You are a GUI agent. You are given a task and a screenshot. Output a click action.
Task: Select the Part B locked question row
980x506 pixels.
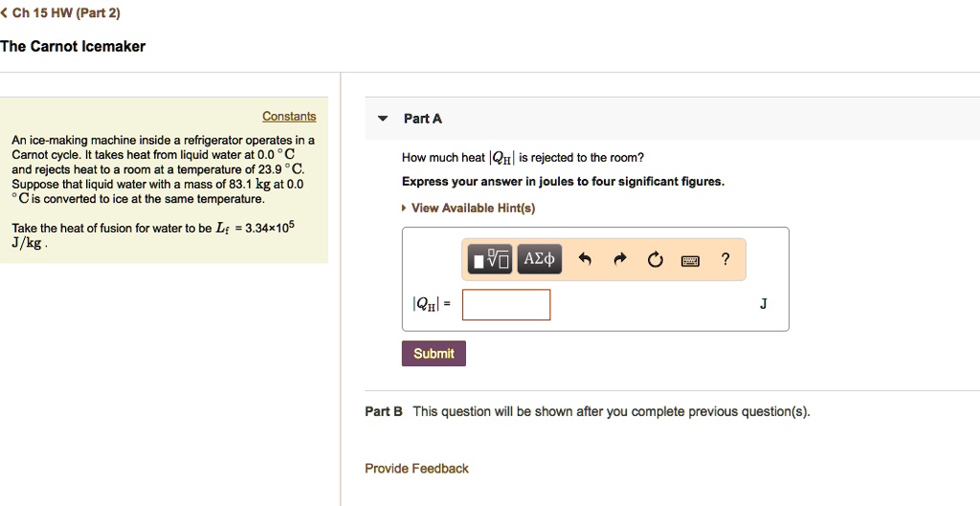pos(588,411)
